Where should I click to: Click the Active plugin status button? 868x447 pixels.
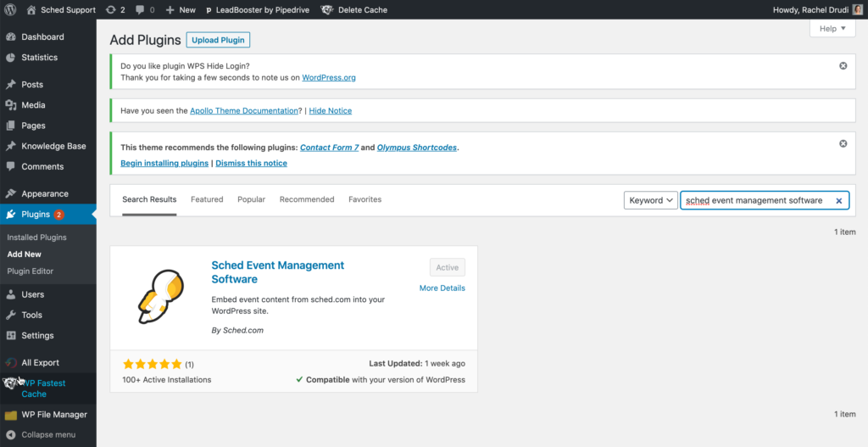click(x=448, y=267)
